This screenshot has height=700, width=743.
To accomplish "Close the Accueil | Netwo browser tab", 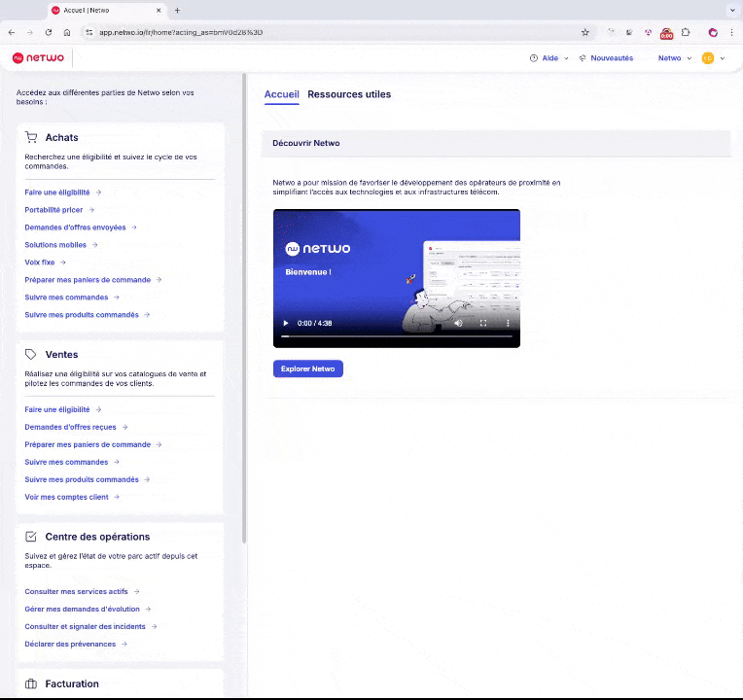I will point(159,10).
